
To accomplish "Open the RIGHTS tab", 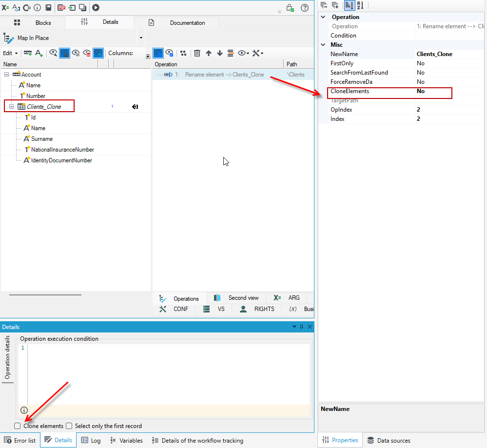I will coord(257,309).
